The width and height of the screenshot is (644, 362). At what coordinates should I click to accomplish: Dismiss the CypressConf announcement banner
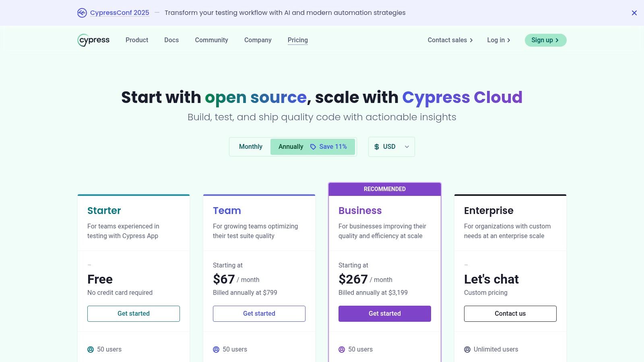point(634,13)
